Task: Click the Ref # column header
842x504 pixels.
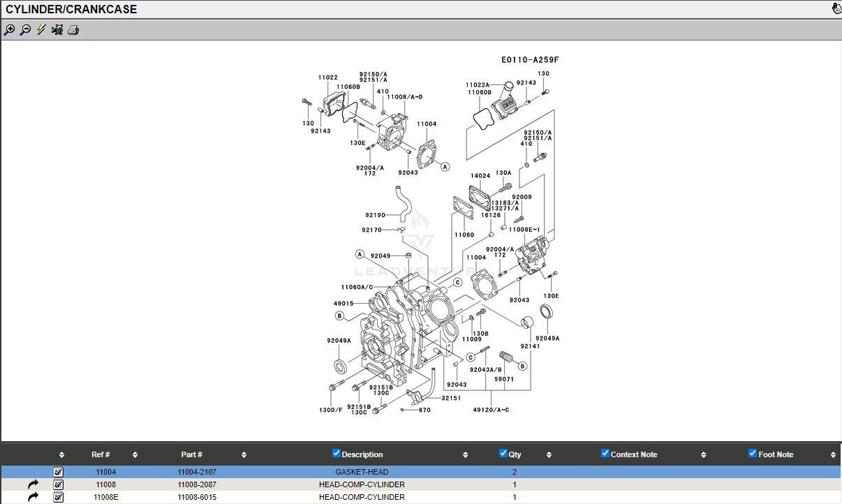Action: coord(101,454)
